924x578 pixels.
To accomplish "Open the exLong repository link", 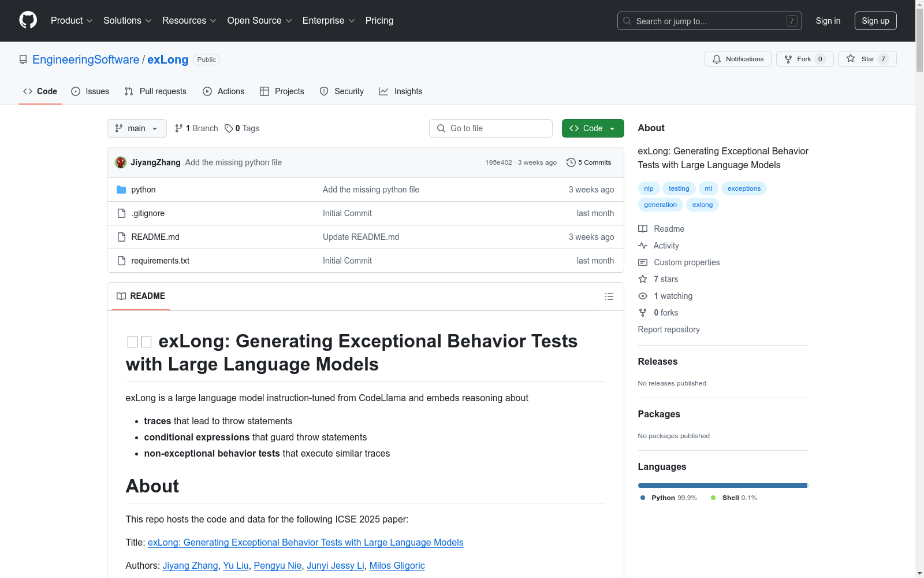I will click(168, 60).
